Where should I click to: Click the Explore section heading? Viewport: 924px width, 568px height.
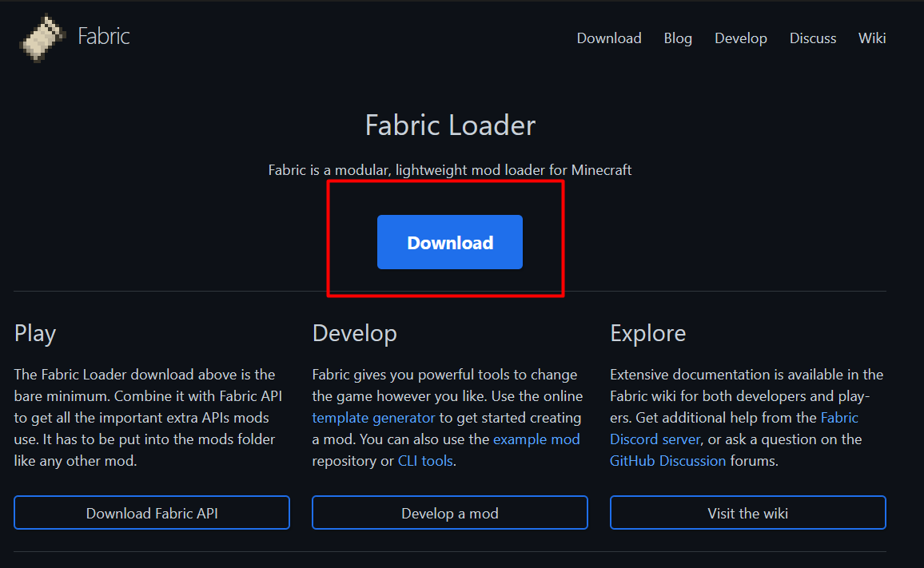tap(647, 333)
